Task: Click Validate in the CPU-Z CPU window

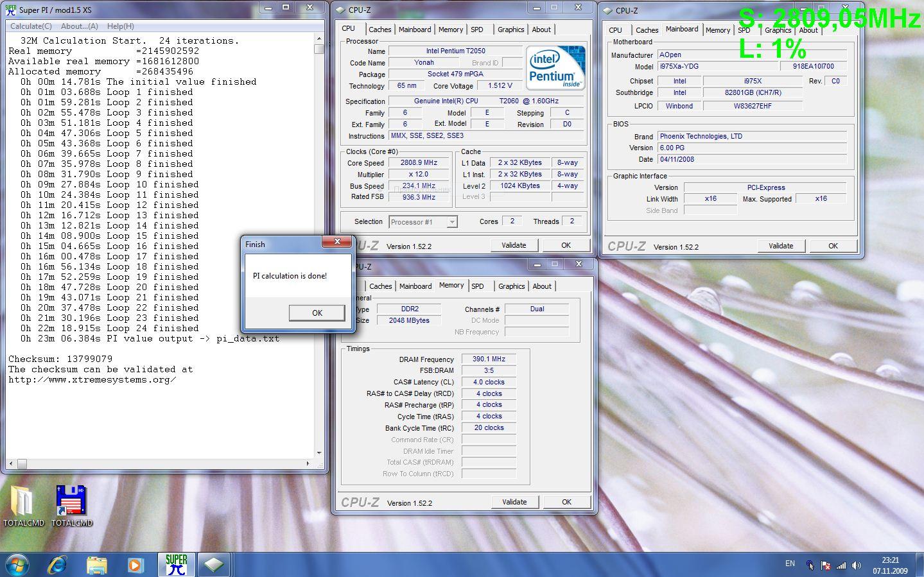Action: tap(514, 245)
